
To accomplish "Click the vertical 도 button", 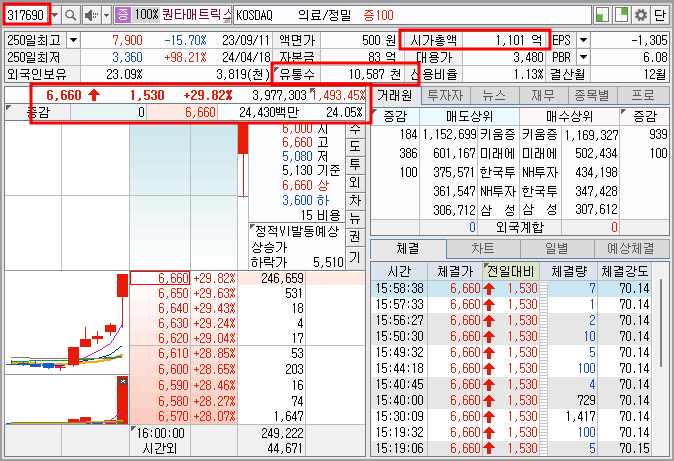I will pyautogui.click(x=355, y=146).
